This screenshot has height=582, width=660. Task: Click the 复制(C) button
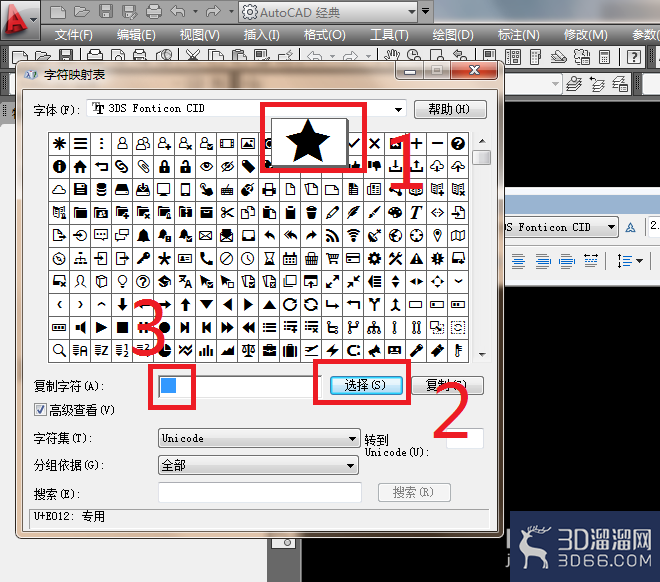click(447, 385)
